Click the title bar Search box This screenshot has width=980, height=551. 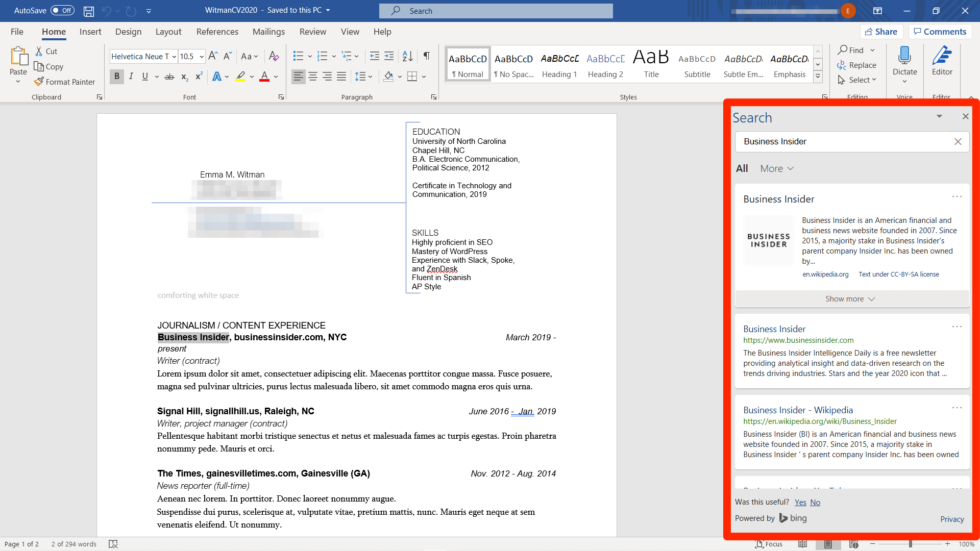[x=496, y=11]
